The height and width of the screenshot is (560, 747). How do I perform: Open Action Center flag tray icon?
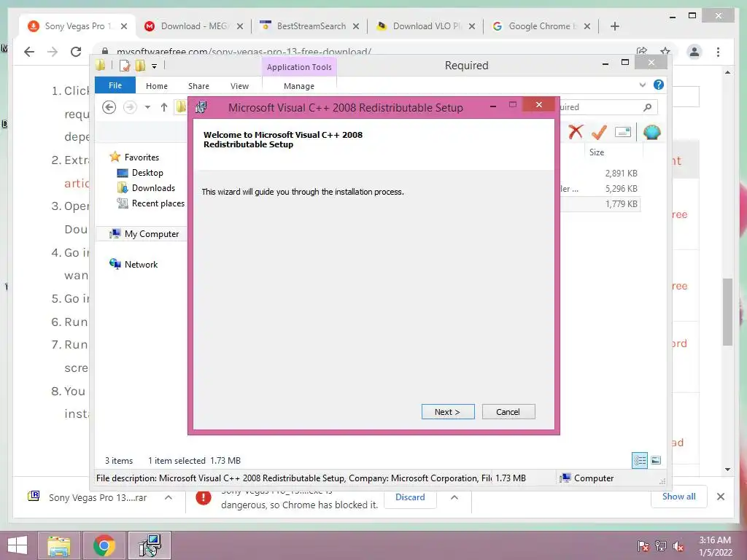click(x=643, y=547)
